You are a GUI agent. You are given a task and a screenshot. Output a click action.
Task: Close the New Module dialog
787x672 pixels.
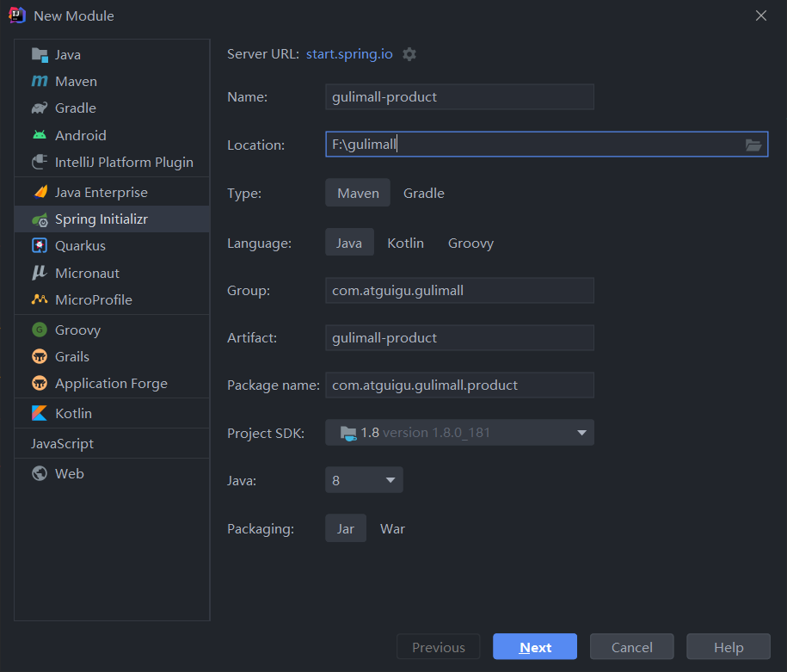[x=761, y=15]
